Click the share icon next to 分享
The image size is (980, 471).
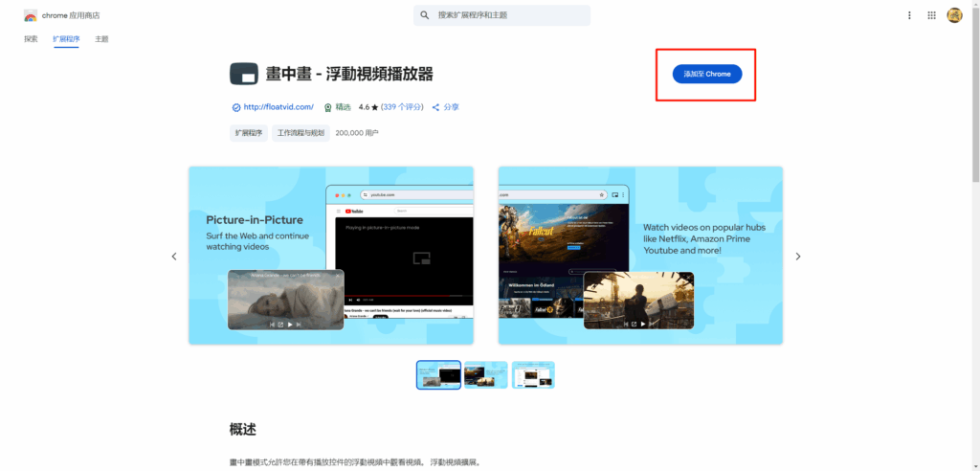click(x=435, y=107)
